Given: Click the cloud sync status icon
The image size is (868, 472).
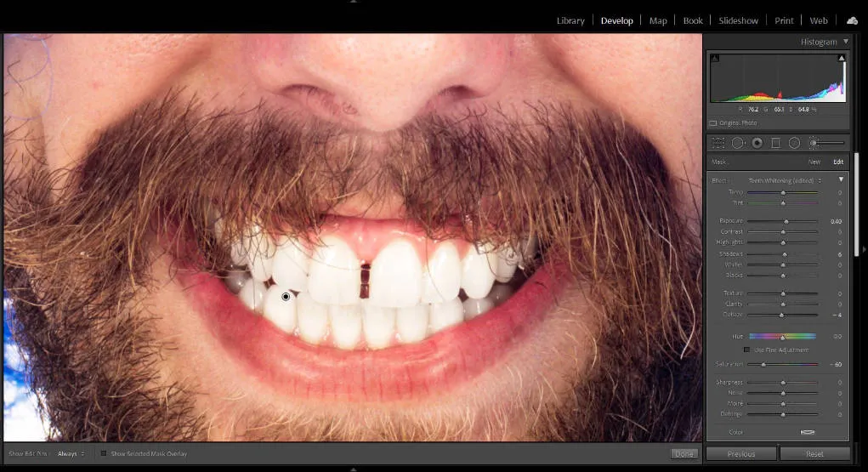Looking at the screenshot, I should click(x=852, y=20).
